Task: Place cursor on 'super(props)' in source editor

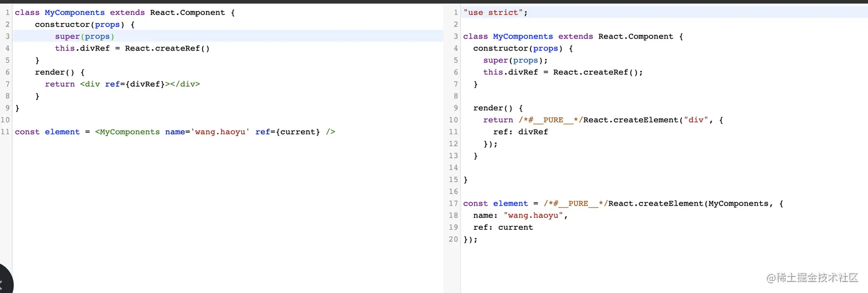Action: 85,36
